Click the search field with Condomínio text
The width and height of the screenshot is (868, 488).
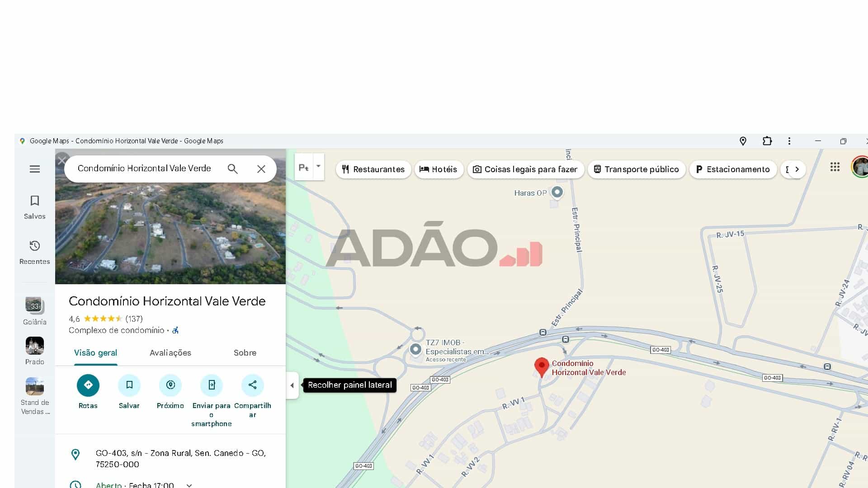pyautogui.click(x=144, y=169)
